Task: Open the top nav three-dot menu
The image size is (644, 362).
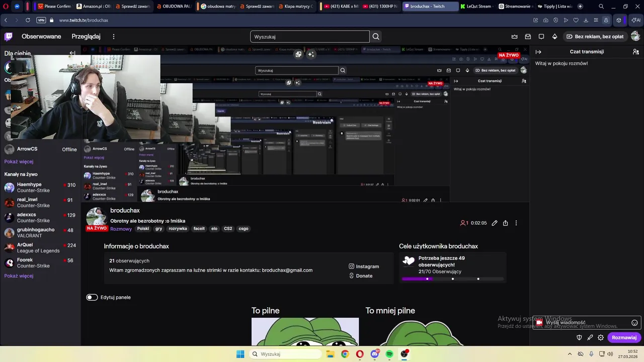Action: [114, 37]
